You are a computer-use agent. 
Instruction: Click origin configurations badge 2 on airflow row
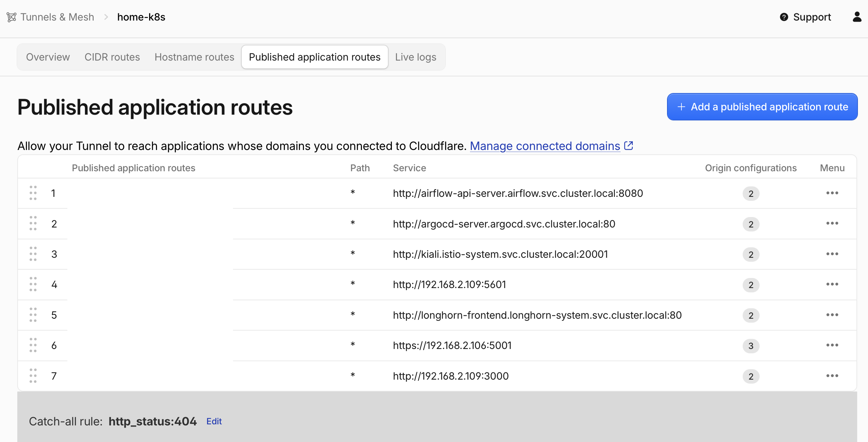751,194
